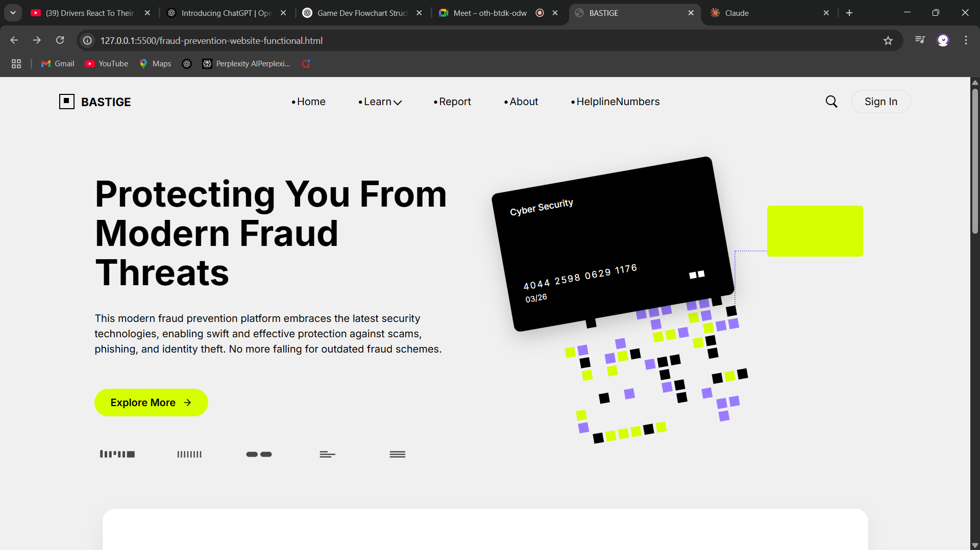This screenshot has width=980, height=550.
Task: View site information icon in address bar
Action: coord(88,40)
